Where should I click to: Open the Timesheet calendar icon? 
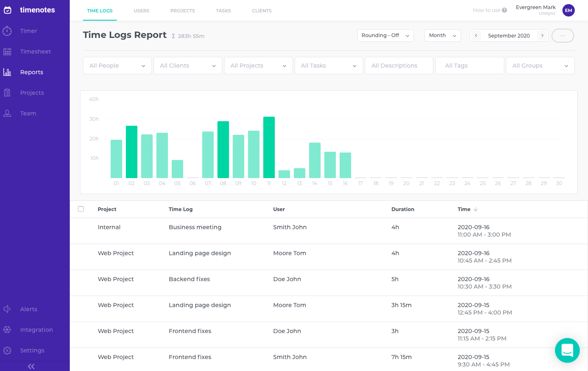[x=7, y=52]
